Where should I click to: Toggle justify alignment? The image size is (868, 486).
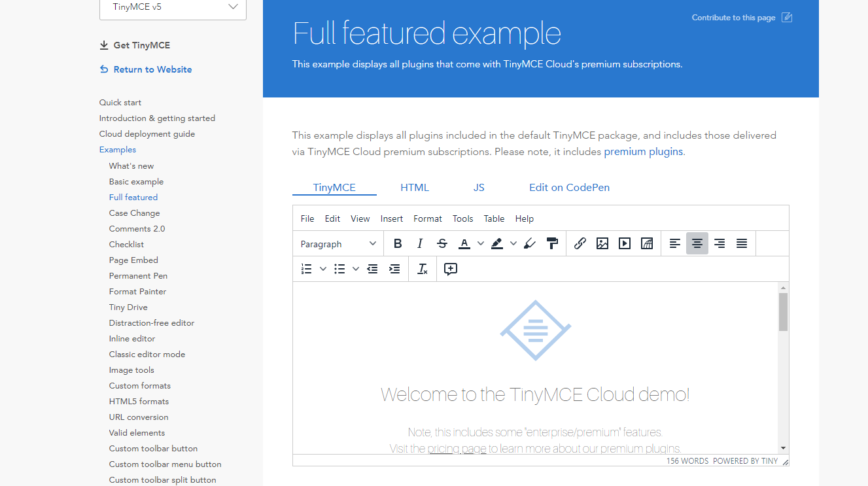tap(741, 243)
